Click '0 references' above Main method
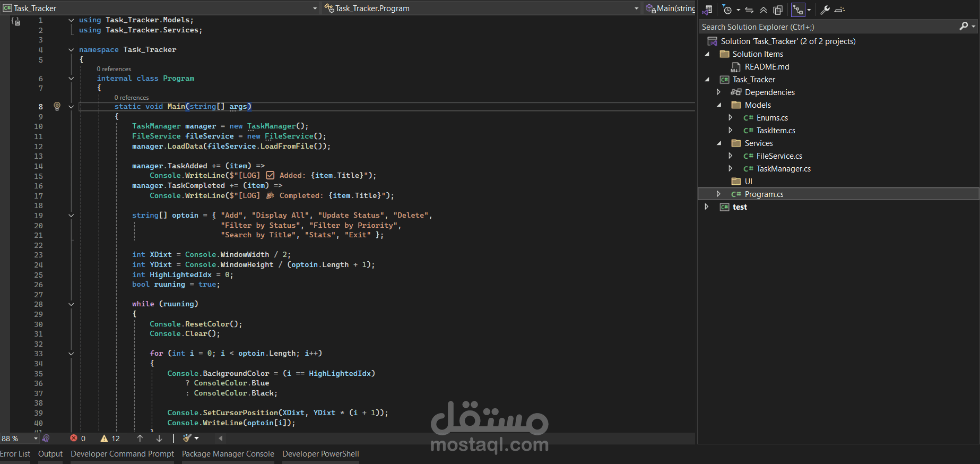The height and width of the screenshot is (464, 980). point(132,98)
